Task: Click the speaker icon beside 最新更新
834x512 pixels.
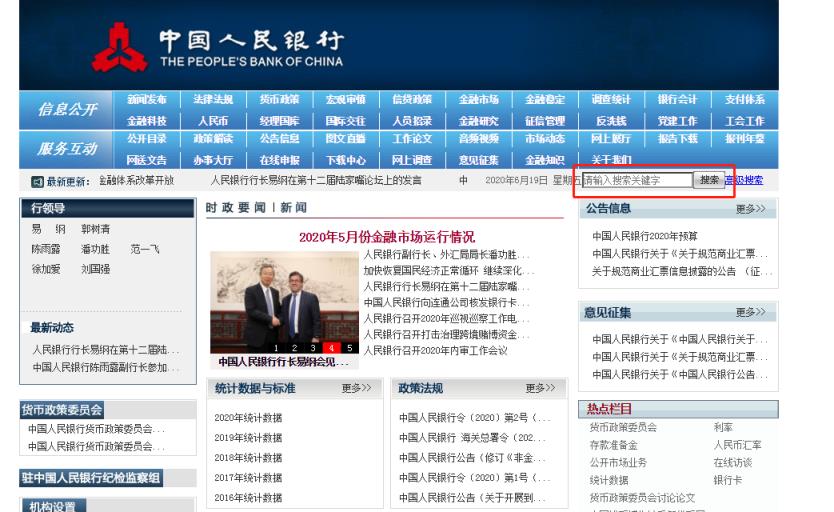Action: click(x=37, y=182)
